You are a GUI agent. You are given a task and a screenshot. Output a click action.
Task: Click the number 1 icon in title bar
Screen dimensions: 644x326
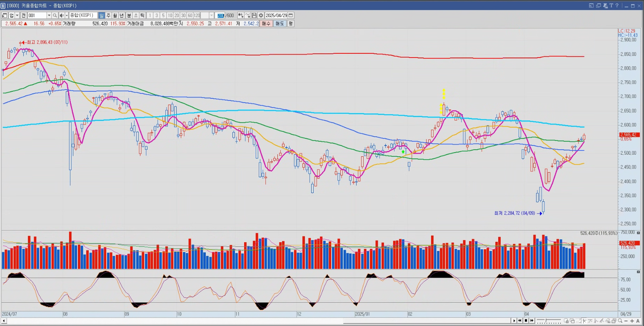3,5
